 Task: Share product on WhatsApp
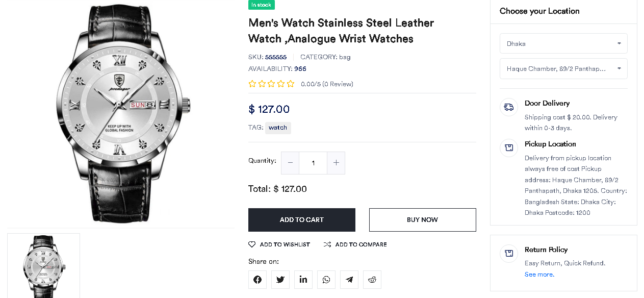(x=326, y=280)
